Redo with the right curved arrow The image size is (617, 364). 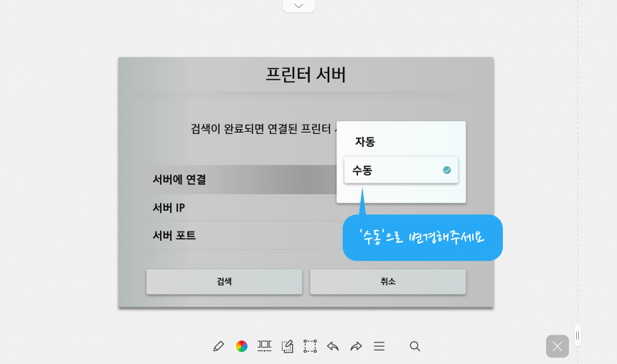pyautogui.click(x=356, y=346)
